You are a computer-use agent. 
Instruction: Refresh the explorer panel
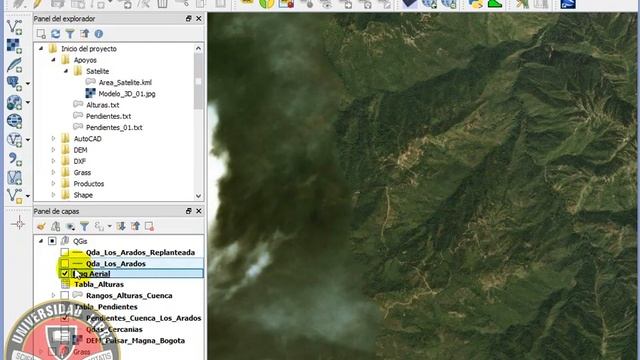tap(56, 34)
